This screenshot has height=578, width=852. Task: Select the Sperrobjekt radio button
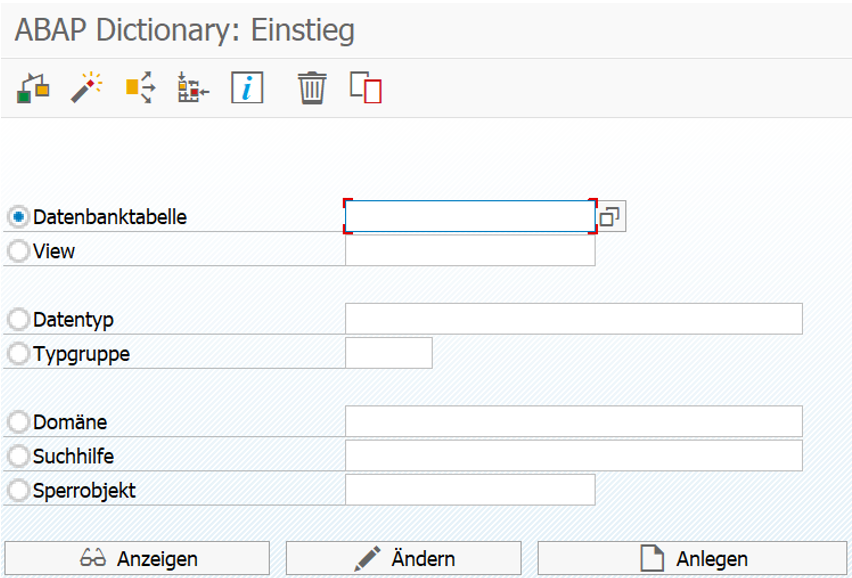point(18,491)
